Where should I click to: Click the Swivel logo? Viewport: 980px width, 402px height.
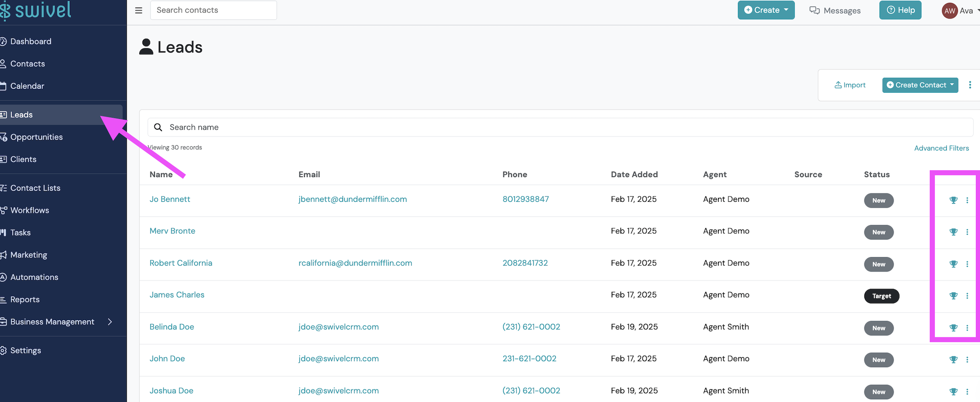[x=36, y=10]
